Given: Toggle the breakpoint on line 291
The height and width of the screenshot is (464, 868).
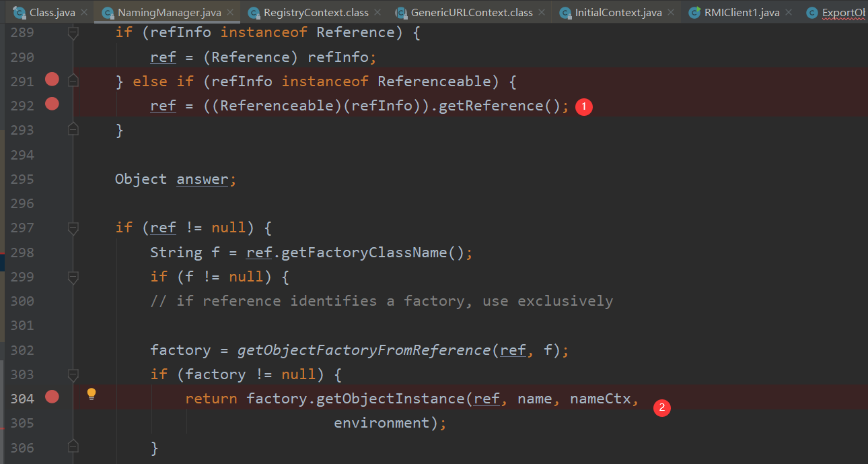Looking at the screenshot, I should 52,80.
